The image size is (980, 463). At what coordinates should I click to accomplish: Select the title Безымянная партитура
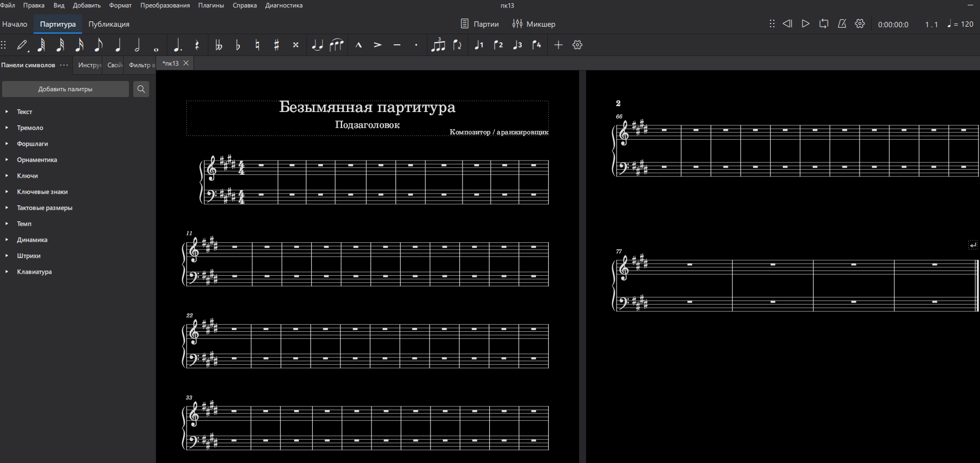tap(367, 107)
